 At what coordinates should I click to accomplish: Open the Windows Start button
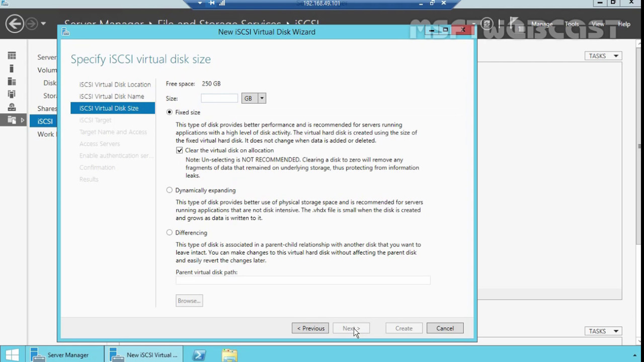click(12, 354)
